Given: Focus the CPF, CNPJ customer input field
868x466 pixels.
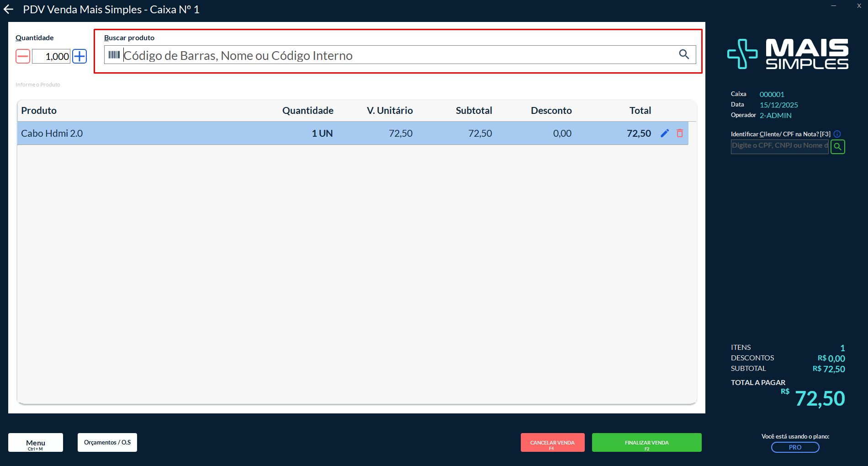Looking at the screenshot, I should tap(779, 146).
